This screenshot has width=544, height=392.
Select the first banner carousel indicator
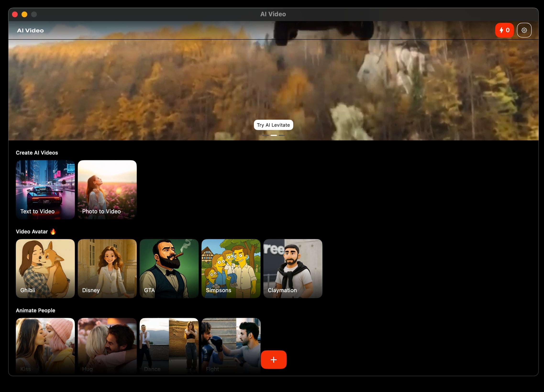[x=265, y=135]
